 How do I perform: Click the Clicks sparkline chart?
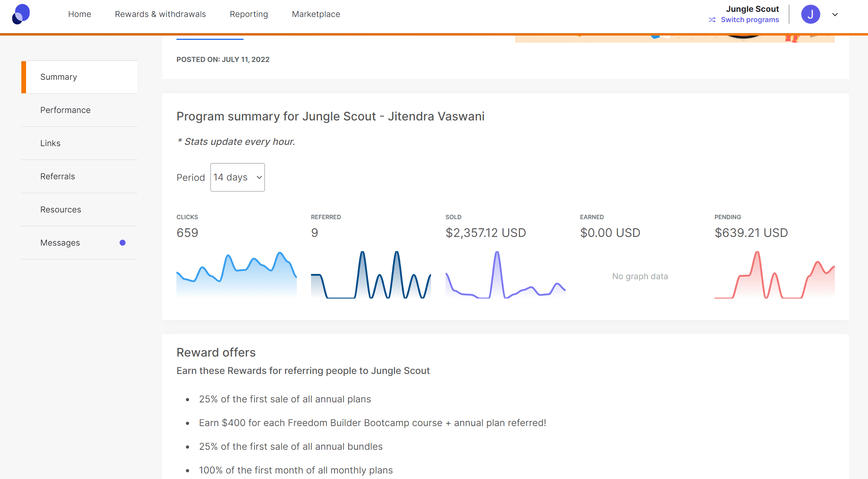236,274
